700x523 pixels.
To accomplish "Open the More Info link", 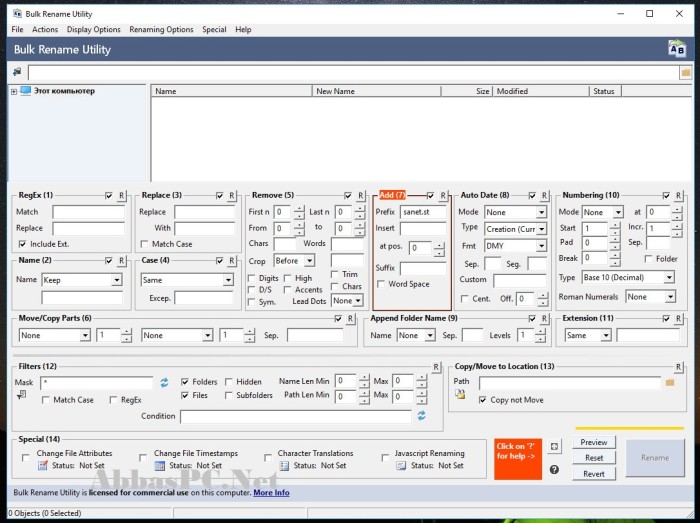I will pos(271,493).
